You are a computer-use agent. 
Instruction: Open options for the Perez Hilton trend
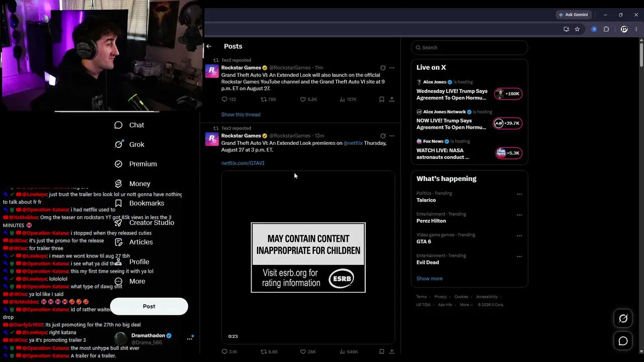pyautogui.click(x=519, y=215)
